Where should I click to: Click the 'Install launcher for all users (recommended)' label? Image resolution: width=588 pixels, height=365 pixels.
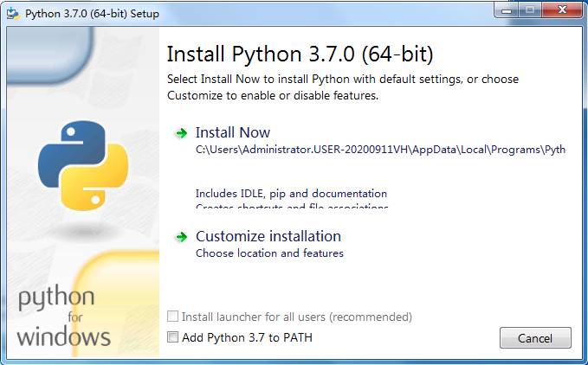click(296, 317)
